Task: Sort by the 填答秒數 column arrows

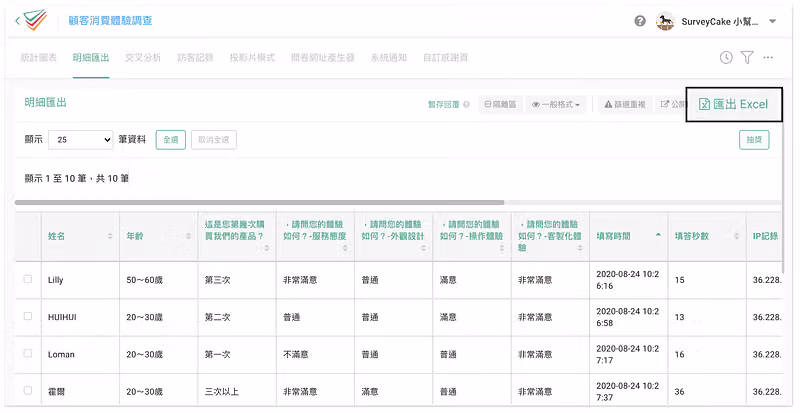Action: click(736, 236)
